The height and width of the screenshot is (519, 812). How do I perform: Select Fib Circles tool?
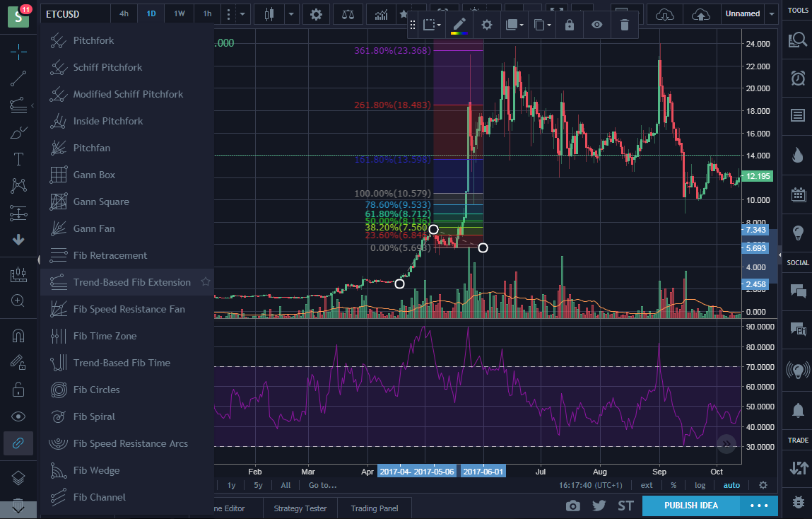point(127,390)
